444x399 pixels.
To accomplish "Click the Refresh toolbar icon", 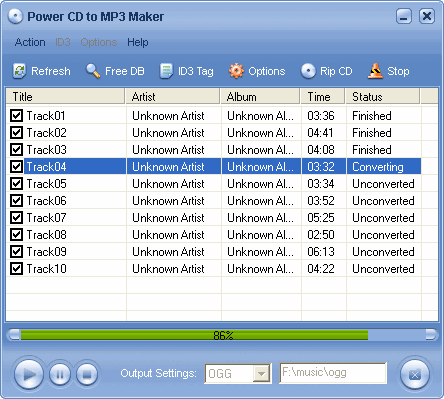I will [19, 71].
